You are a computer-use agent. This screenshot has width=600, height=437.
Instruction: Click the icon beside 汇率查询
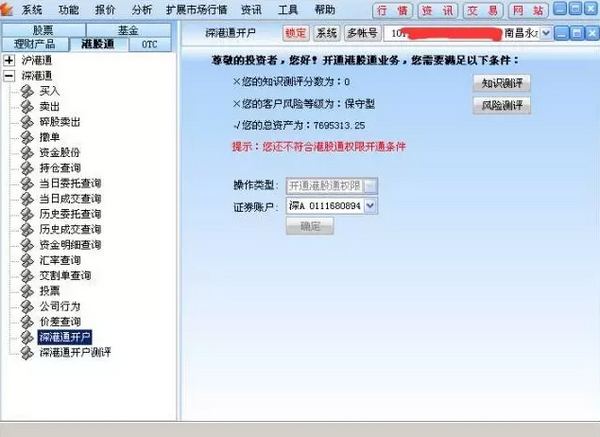pyautogui.click(x=27, y=260)
